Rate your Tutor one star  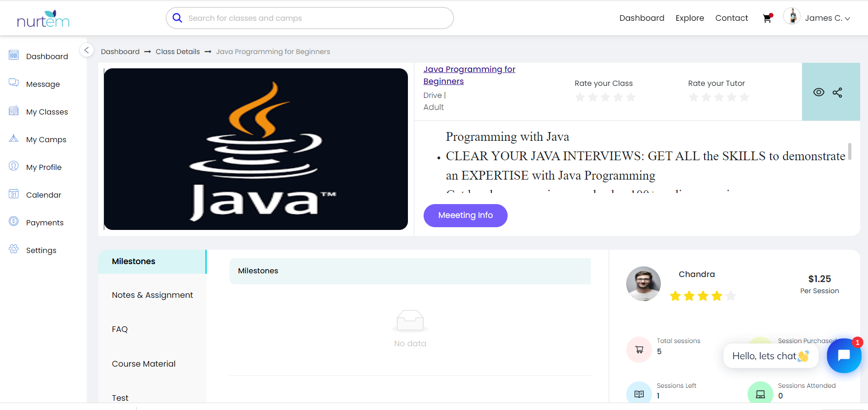693,97
